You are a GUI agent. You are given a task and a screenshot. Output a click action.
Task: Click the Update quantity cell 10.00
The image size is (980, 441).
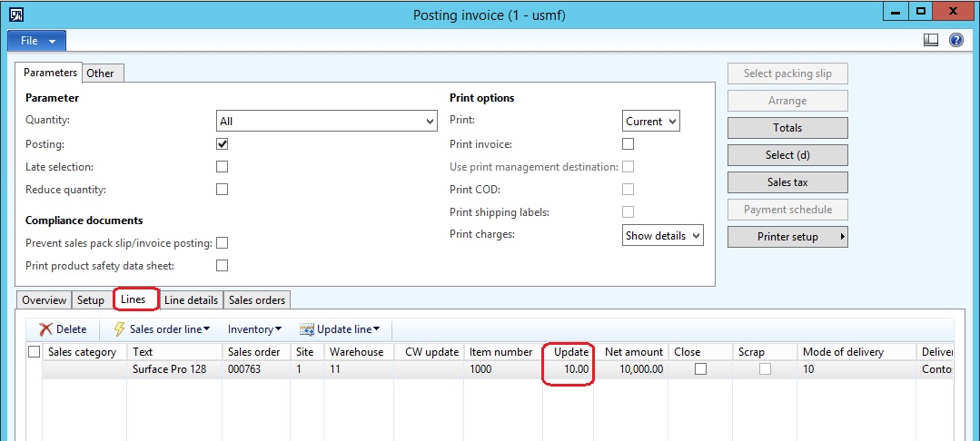[x=569, y=369]
